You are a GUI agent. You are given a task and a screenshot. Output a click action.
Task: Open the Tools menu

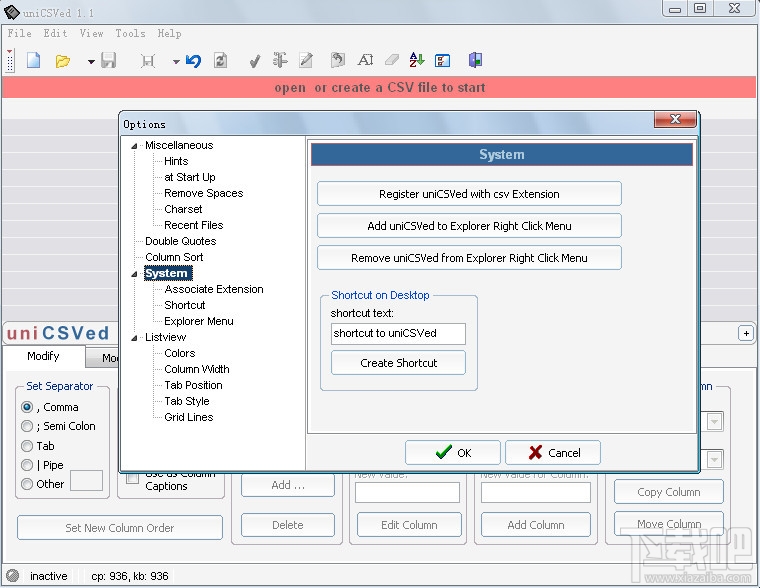130,33
